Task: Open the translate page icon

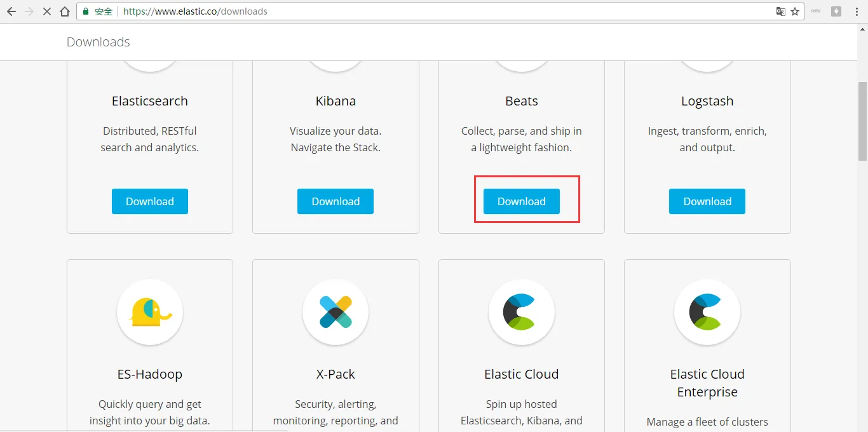Action: (780, 11)
